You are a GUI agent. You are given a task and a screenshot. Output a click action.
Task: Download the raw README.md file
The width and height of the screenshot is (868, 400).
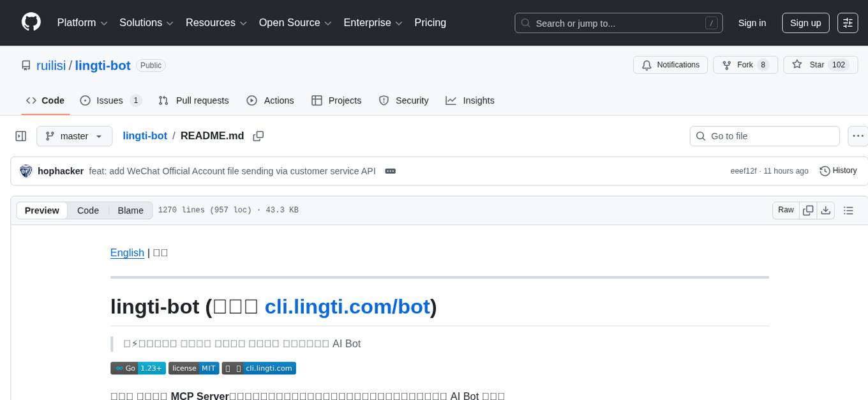tap(826, 210)
